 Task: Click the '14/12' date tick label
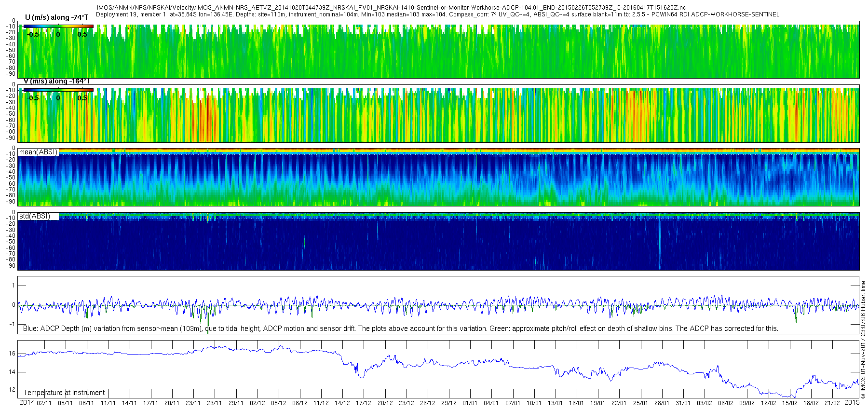click(x=342, y=403)
